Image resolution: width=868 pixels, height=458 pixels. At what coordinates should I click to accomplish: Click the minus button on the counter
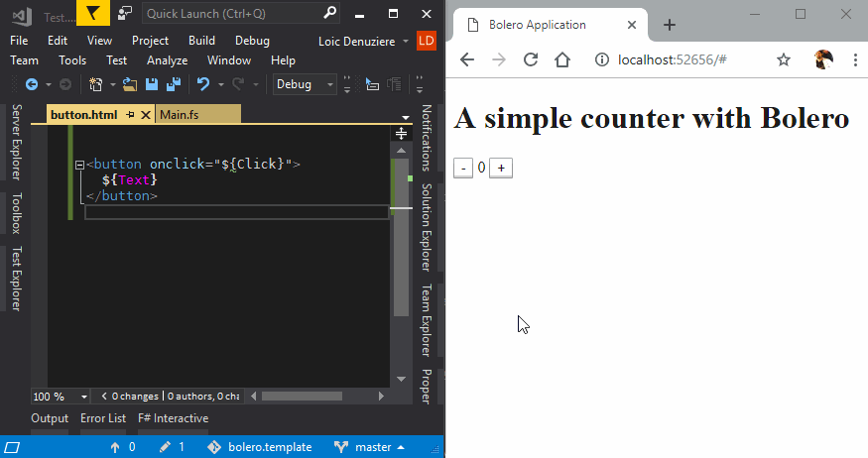(x=463, y=169)
